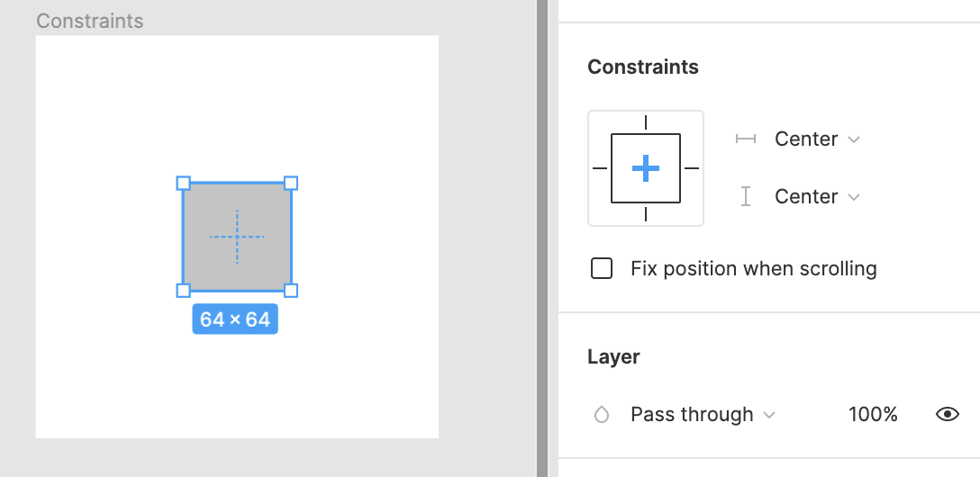Click the blue center plus in constraints widget

(x=646, y=168)
